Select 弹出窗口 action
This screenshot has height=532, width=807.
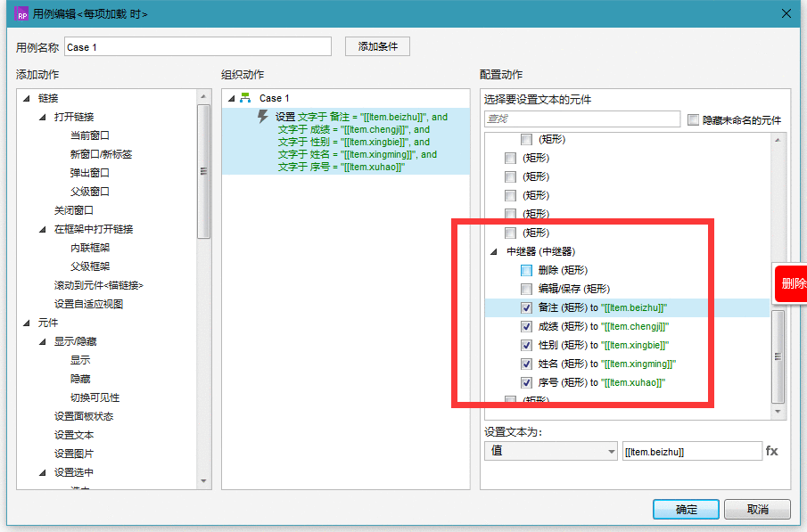[90, 173]
